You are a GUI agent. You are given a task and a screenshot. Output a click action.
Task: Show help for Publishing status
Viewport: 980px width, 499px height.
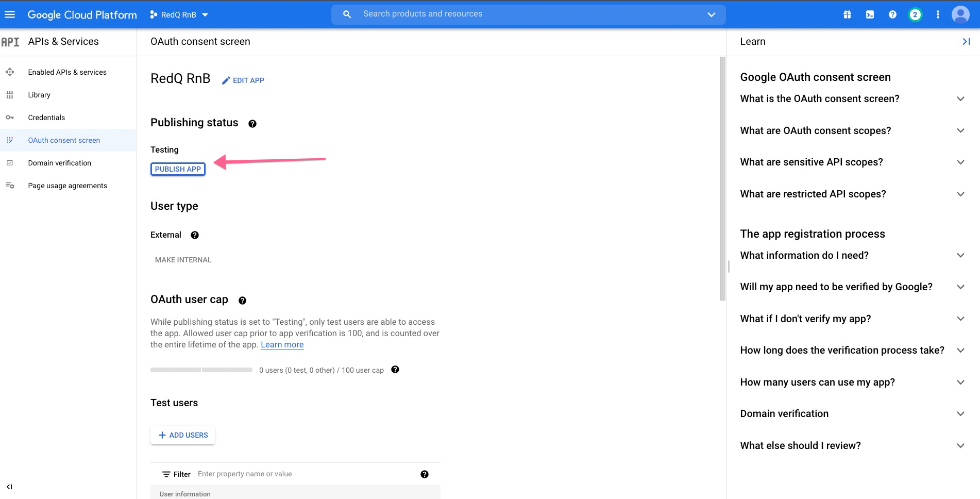pyautogui.click(x=252, y=124)
